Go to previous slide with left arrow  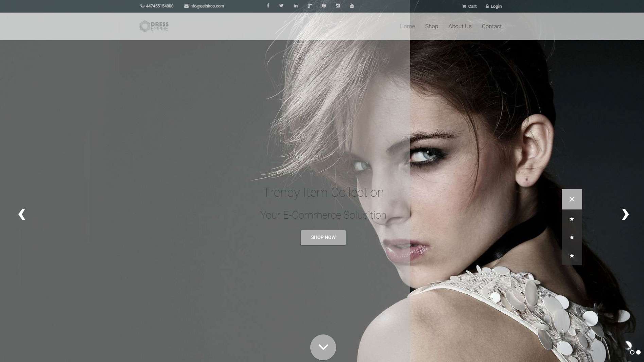point(22,214)
